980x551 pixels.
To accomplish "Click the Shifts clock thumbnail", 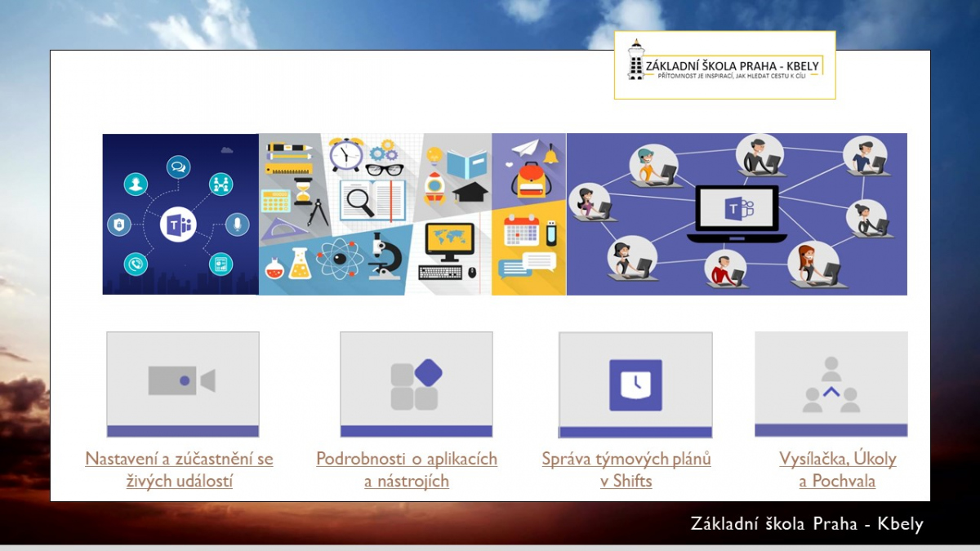I will (x=635, y=385).
